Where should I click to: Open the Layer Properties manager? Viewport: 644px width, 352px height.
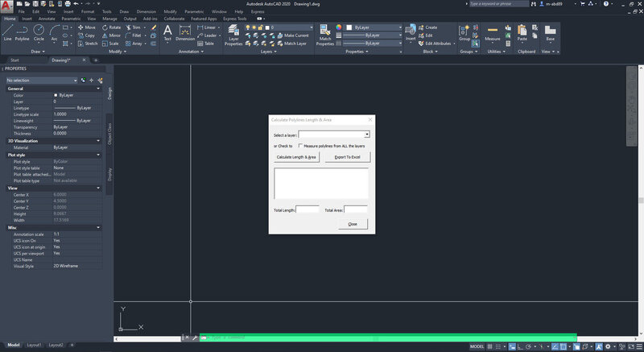[x=233, y=35]
